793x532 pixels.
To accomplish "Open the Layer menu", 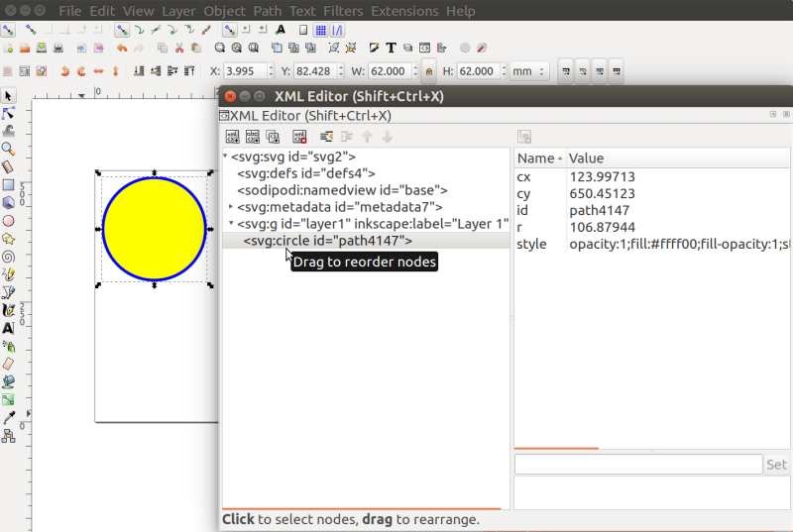I will pos(178,11).
